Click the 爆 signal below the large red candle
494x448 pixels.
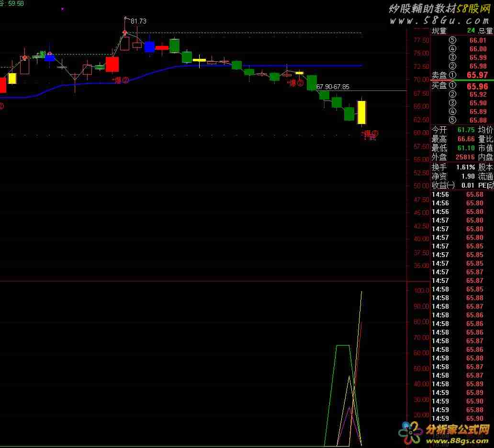120,80
